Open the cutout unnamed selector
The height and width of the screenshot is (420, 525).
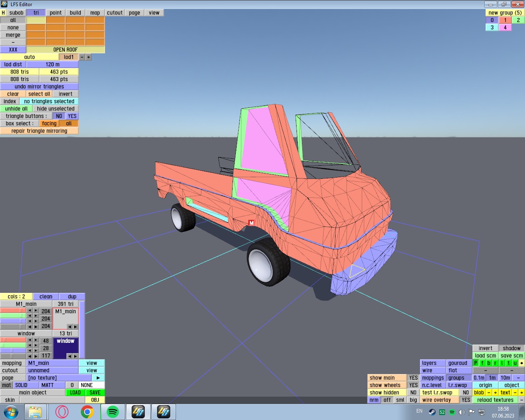(52, 370)
